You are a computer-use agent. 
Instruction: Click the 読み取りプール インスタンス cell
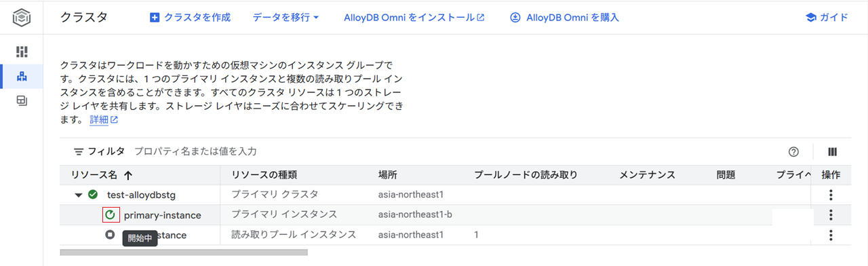(294, 235)
